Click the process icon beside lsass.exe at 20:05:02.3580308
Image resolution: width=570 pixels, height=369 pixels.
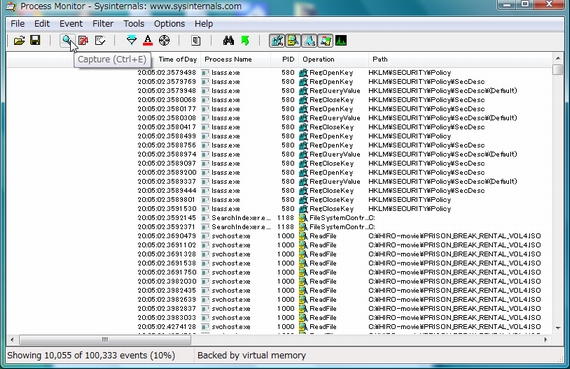pos(205,118)
